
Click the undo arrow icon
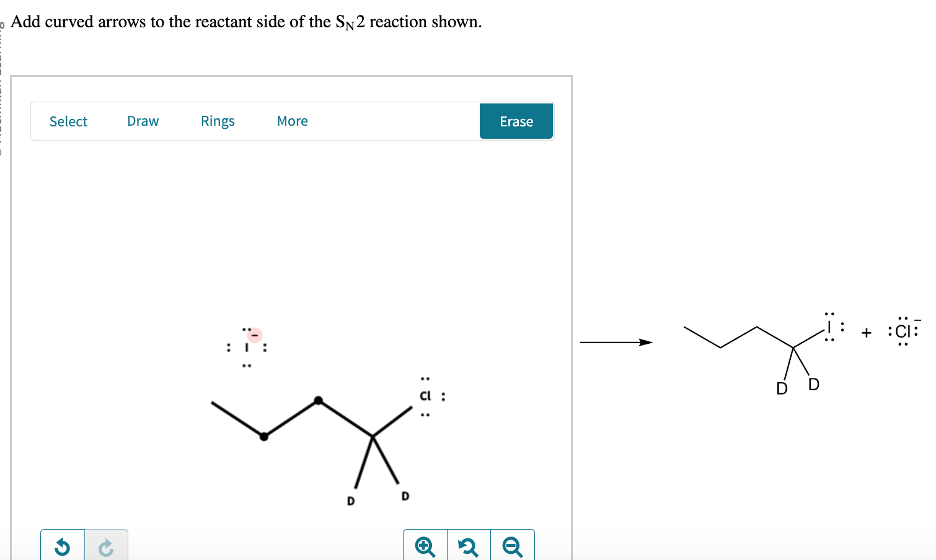[x=62, y=546]
